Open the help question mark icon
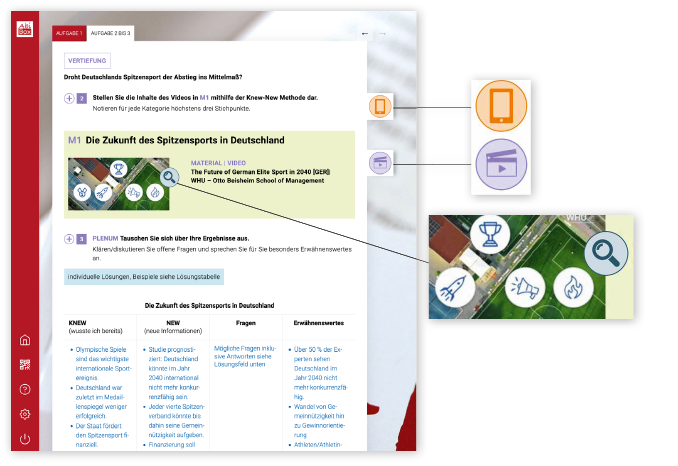The image size is (678, 466). 25,389
